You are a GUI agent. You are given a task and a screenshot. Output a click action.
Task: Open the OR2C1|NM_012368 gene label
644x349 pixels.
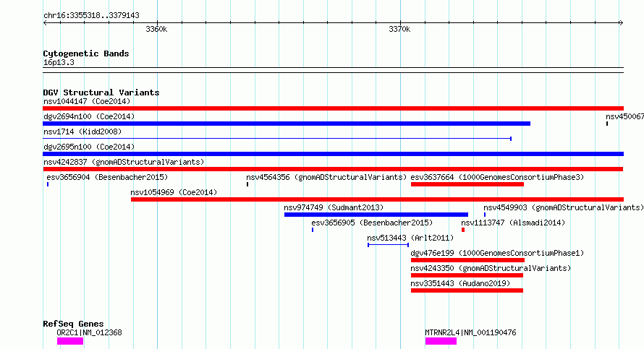coord(89,332)
